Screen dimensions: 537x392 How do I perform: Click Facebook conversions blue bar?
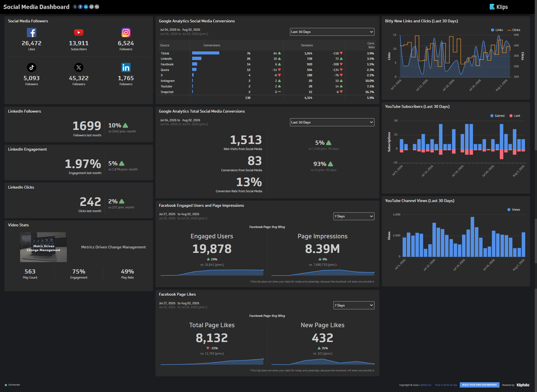[194, 64]
